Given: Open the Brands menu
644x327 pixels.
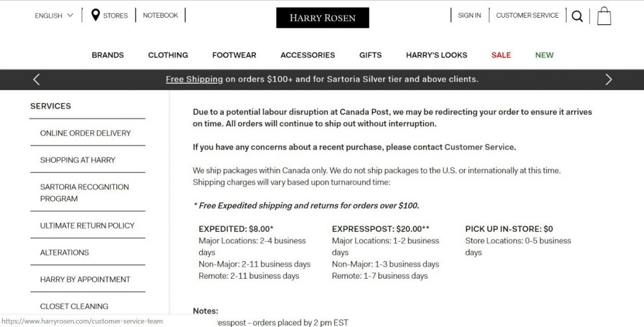Looking at the screenshot, I should click(108, 55).
